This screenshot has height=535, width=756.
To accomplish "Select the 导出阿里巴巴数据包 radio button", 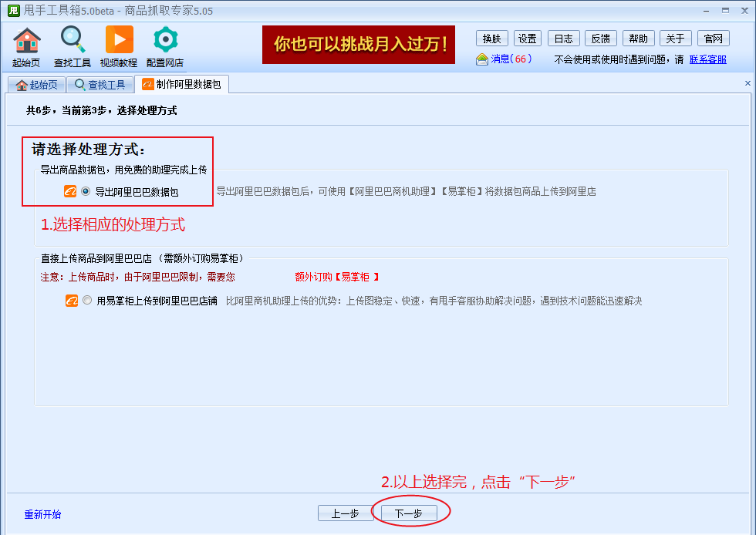I will 86,191.
